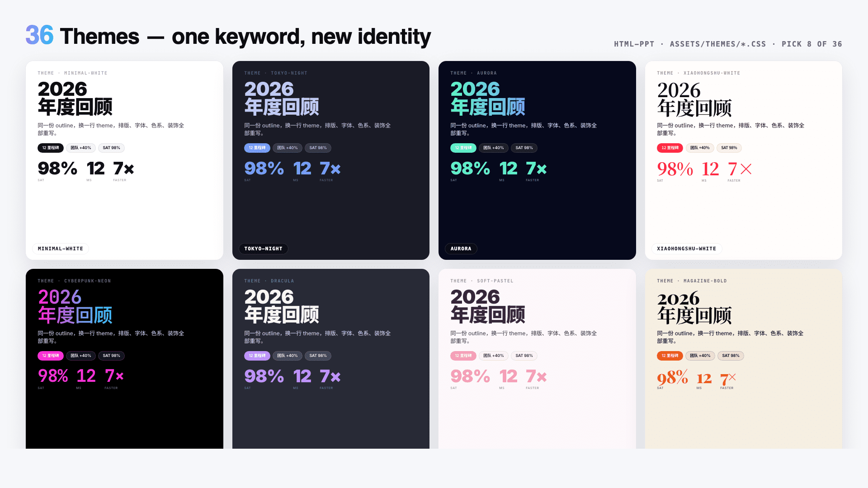Click SAT 98% pill in Aurora card
868x488 pixels.
pyautogui.click(x=524, y=148)
